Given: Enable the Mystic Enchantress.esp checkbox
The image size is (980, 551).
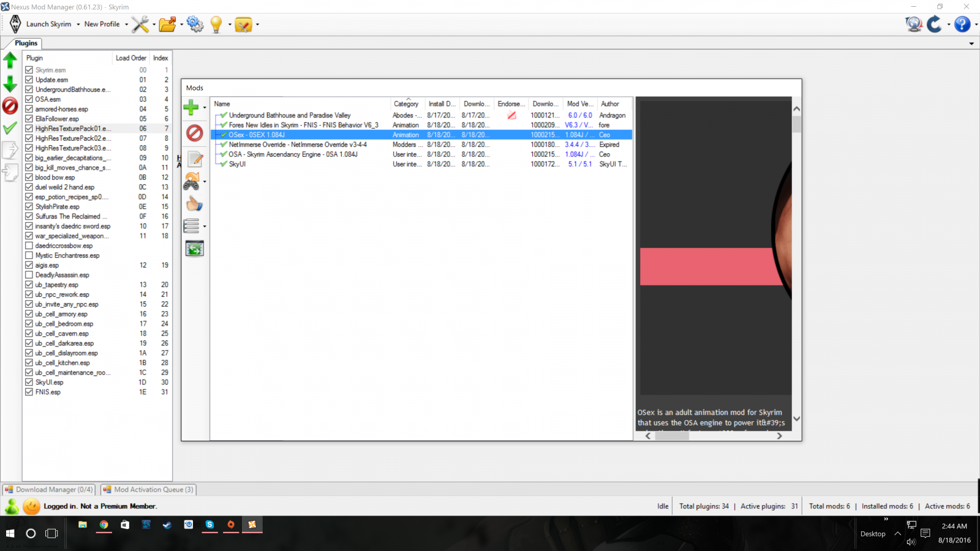Looking at the screenshot, I should pos(29,255).
